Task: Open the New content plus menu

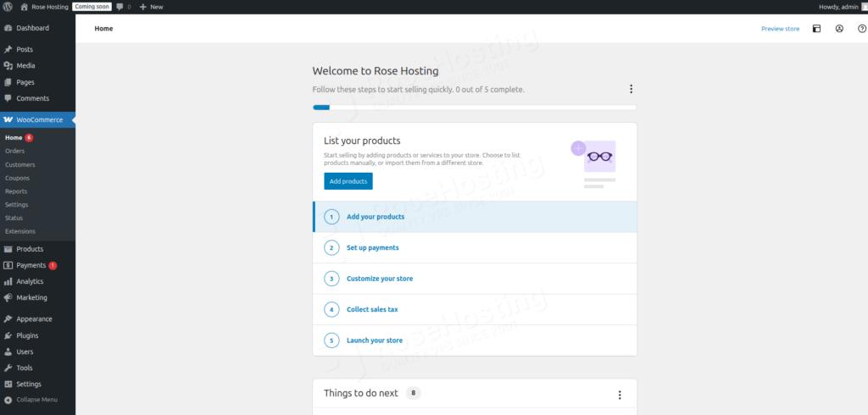Action: pyautogui.click(x=151, y=7)
